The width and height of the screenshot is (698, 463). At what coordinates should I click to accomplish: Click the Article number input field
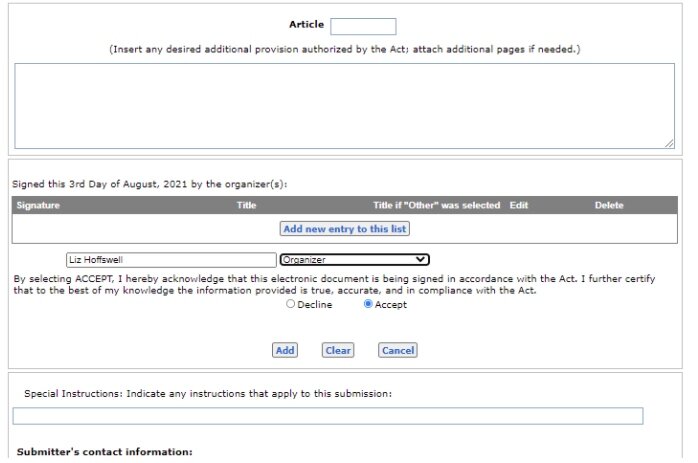tap(362, 27)
